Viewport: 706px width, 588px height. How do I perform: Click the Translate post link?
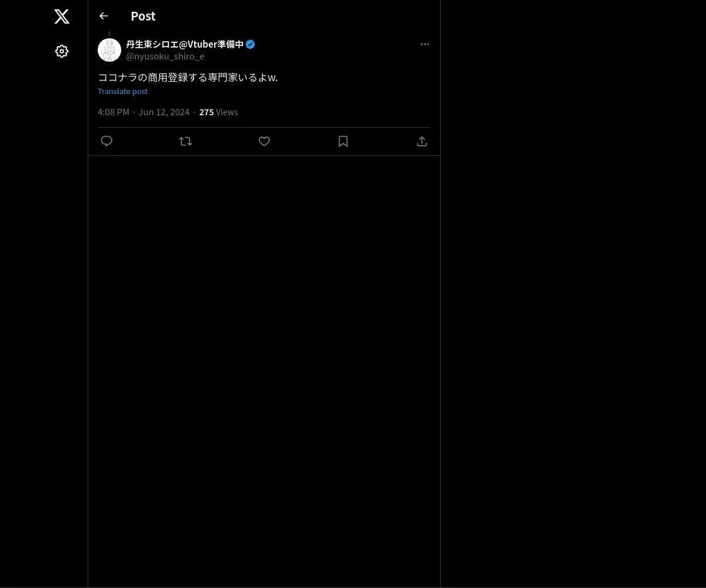pos(122,91)
